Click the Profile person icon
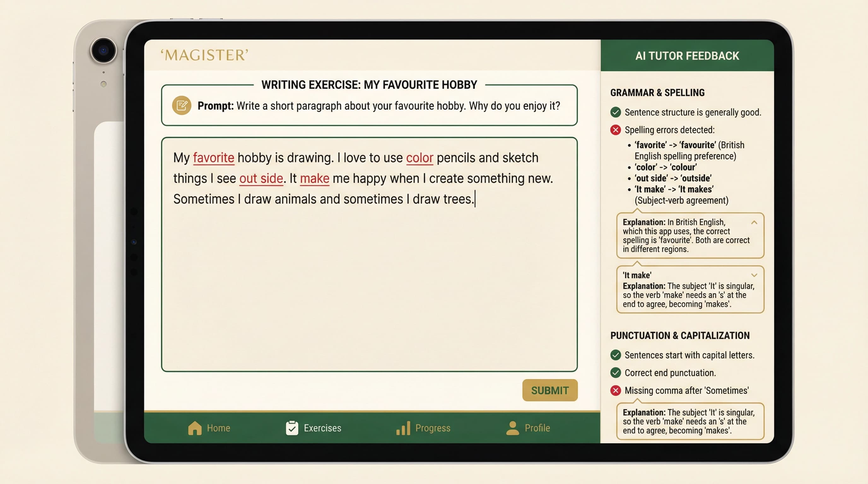This screenshot has height=484, width=868. click(x=513, y=428)
